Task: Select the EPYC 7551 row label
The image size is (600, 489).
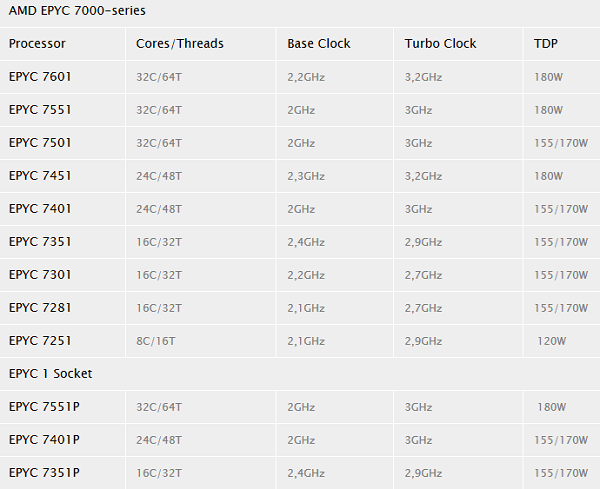Action: click(40, 110)
